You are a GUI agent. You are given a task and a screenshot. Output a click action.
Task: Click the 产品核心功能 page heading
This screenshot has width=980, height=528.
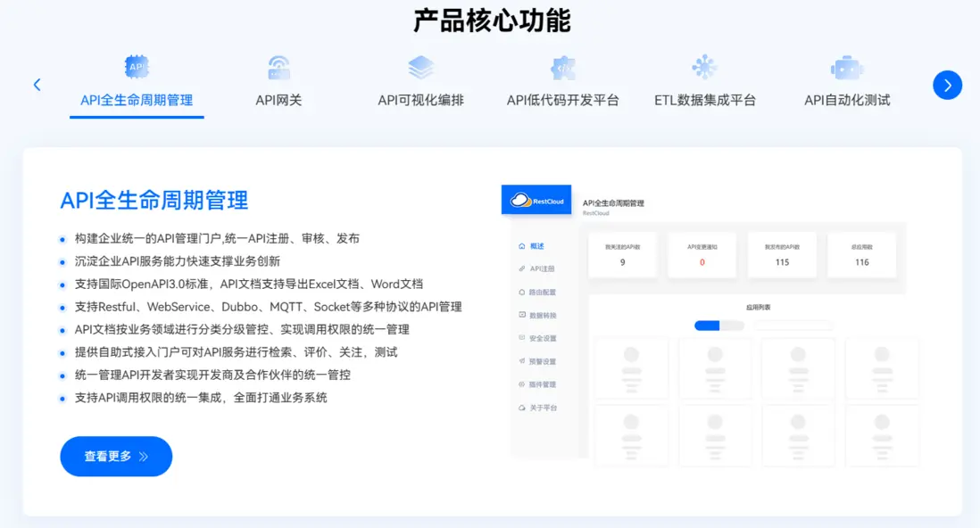492,21
